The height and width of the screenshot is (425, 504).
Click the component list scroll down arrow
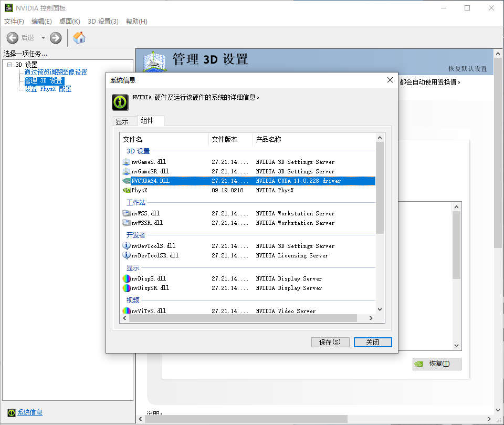380,309
